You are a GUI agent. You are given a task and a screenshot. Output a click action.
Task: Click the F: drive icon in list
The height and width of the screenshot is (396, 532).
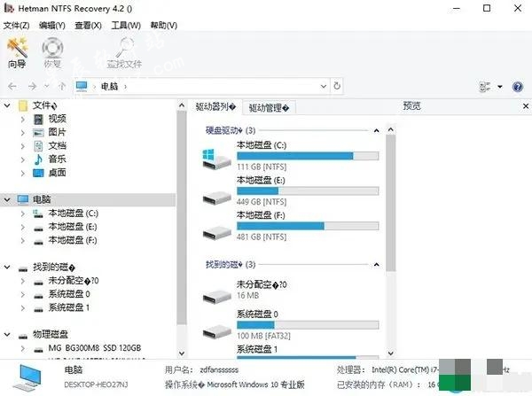216,232
